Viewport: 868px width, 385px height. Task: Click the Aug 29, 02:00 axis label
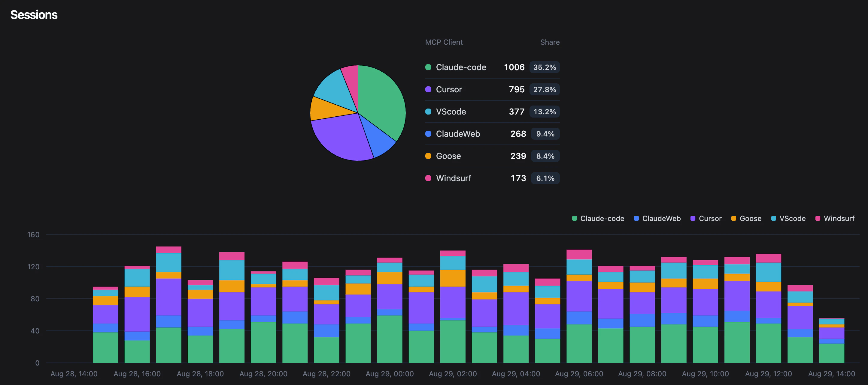pyautogui.click(x=453, y=374)
